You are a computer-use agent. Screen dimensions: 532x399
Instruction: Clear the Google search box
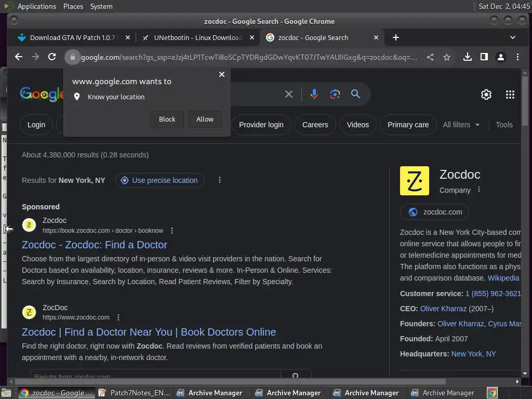click(x=289, y=94)
